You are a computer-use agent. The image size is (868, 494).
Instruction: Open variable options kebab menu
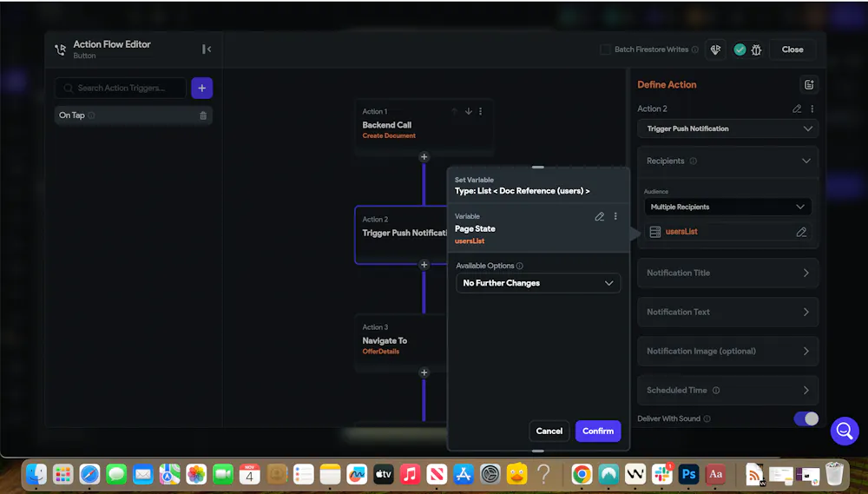(x=615, y=216)
